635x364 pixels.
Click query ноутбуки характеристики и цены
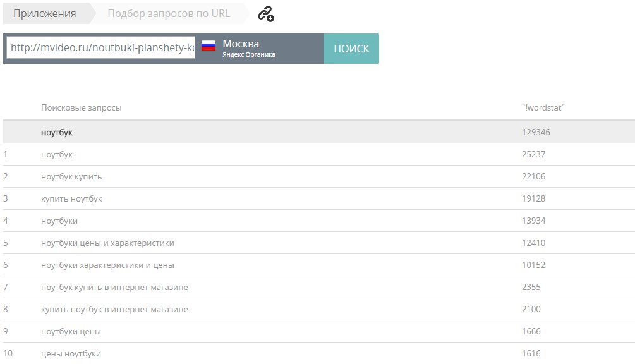point(107,265)
